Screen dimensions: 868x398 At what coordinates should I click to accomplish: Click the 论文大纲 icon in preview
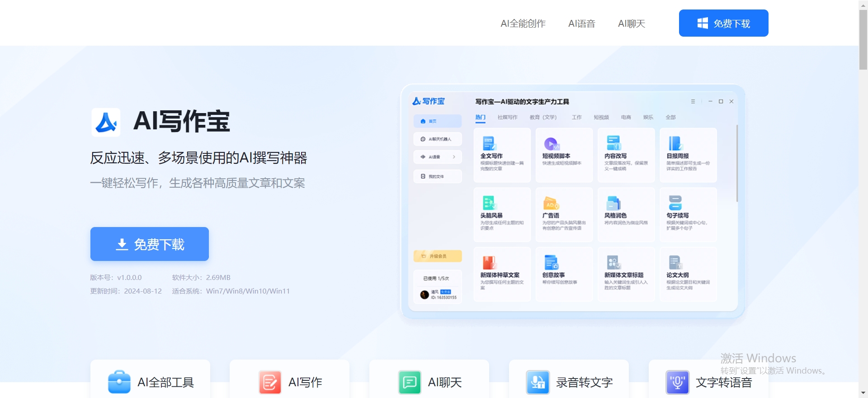675,262
